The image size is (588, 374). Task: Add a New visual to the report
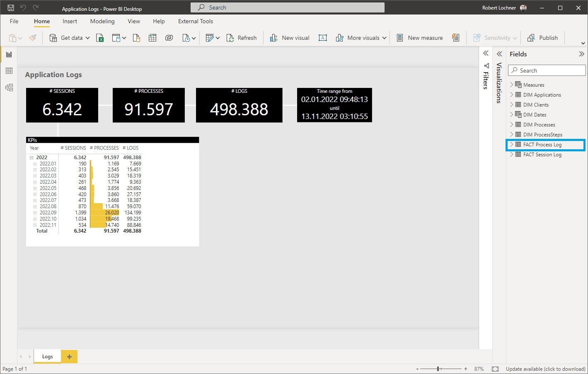pyautogui.click(x=289, y=38)
